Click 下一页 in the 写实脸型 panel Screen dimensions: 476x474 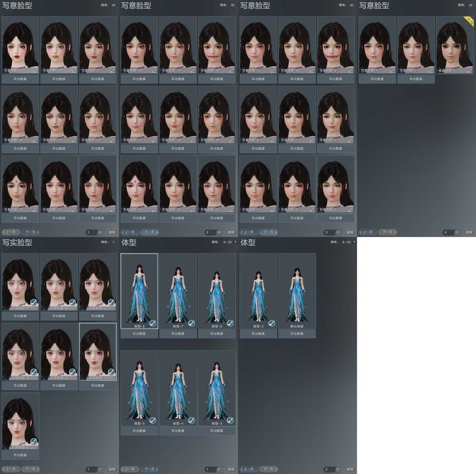click(31, 469)
